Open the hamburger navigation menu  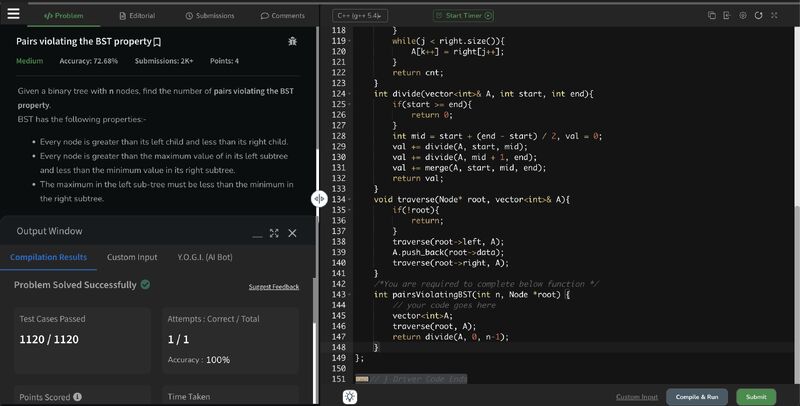point(14,13)
